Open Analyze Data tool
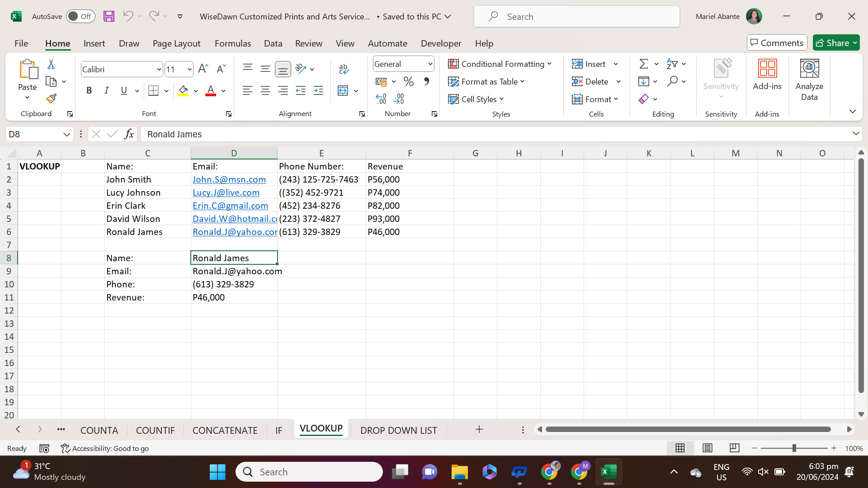 pos(809,80)
